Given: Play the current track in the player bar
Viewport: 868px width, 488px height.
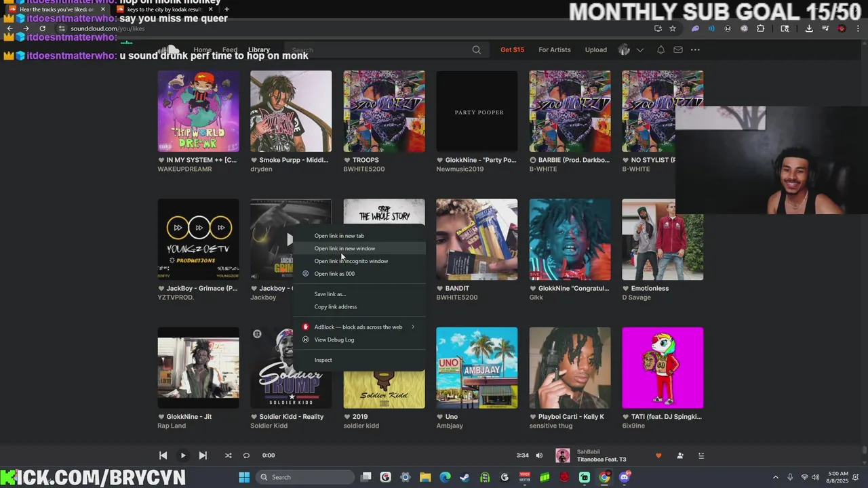Looking at the screenshot, I should coord(183,455).
